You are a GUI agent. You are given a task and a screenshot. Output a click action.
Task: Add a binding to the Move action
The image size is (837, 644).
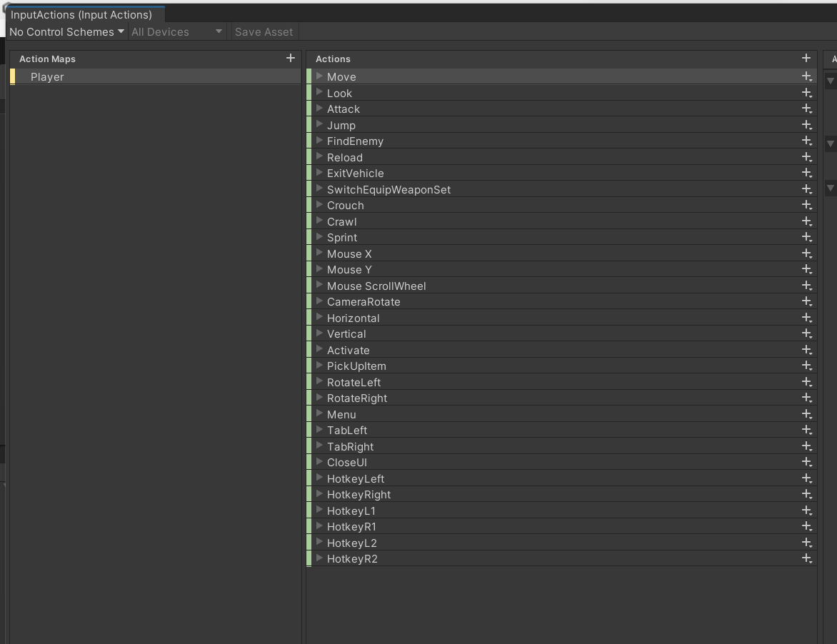806,76
